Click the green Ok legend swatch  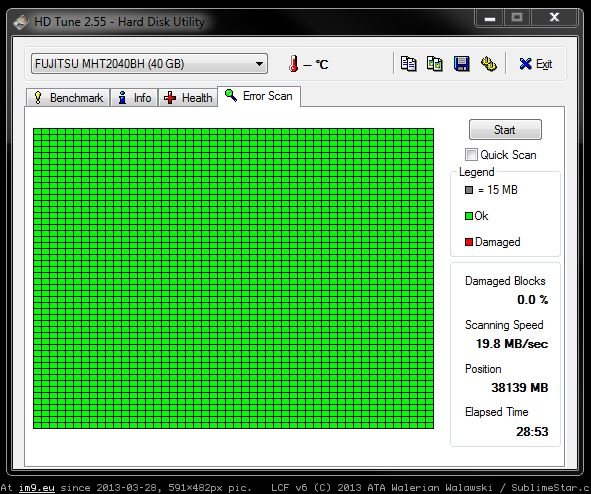pyautogui.click(x=469, y=216)
